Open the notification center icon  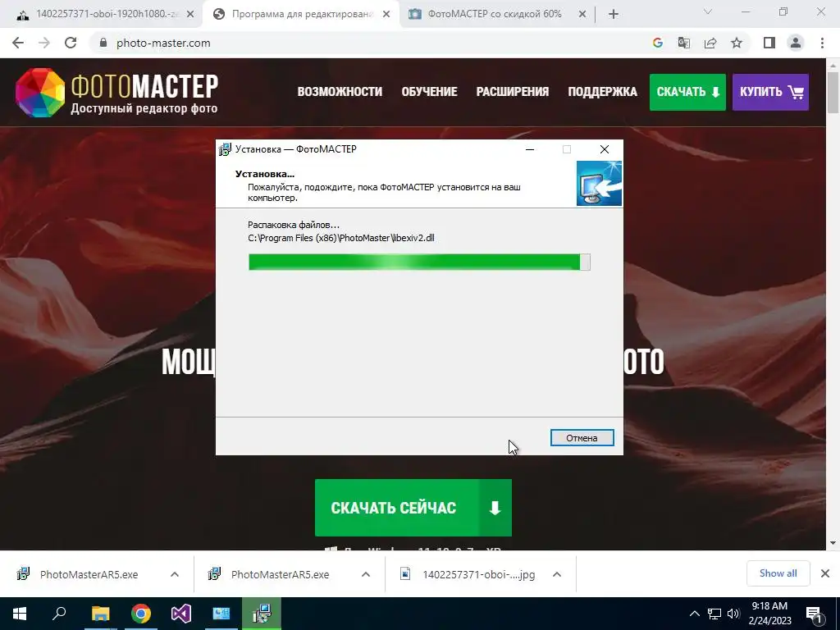coord(815,614)
